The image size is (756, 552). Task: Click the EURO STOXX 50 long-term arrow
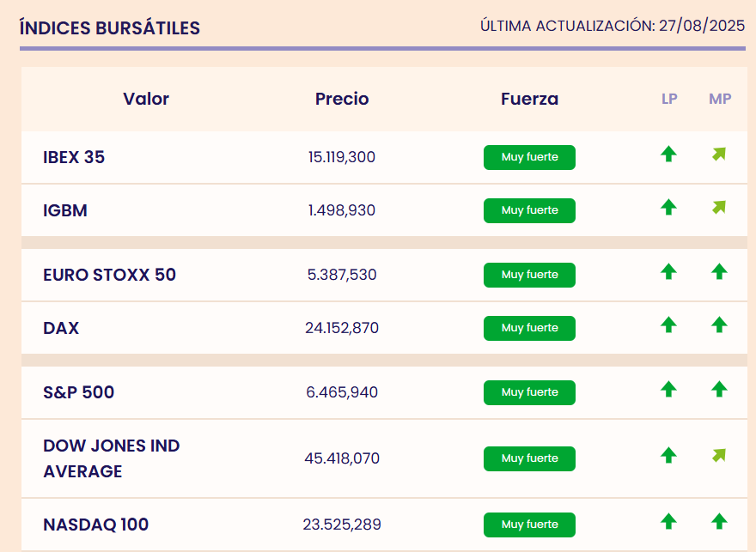coord(668,272)
